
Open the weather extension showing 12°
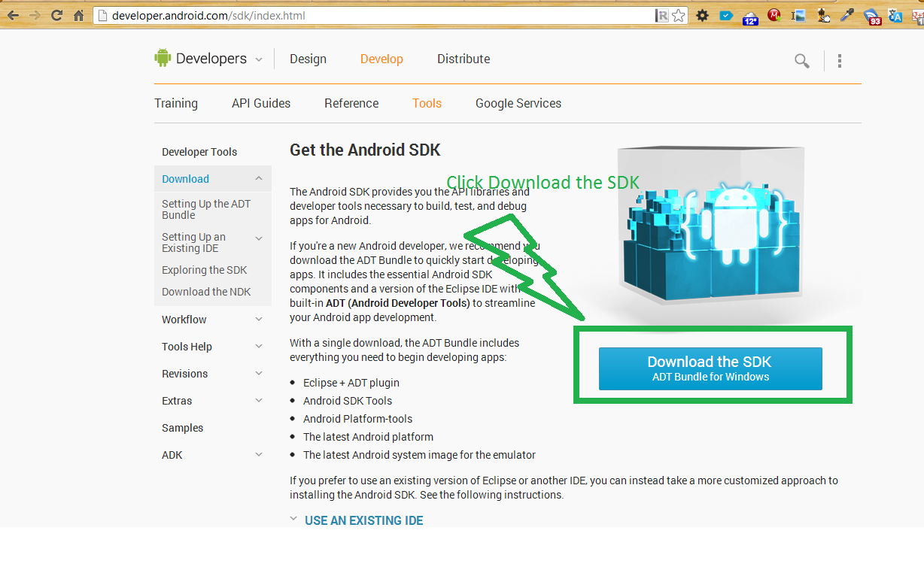click(750, 18)
